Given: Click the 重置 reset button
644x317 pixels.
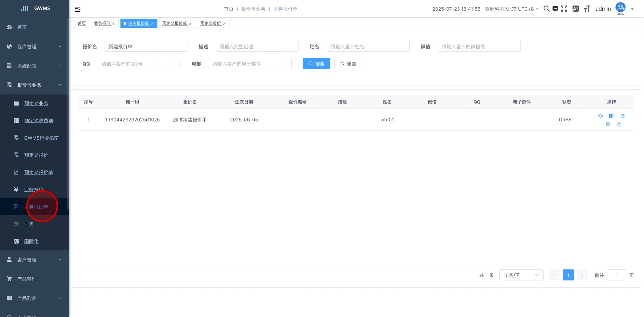Looking at the screenshot, I should (x=348, y=64).
